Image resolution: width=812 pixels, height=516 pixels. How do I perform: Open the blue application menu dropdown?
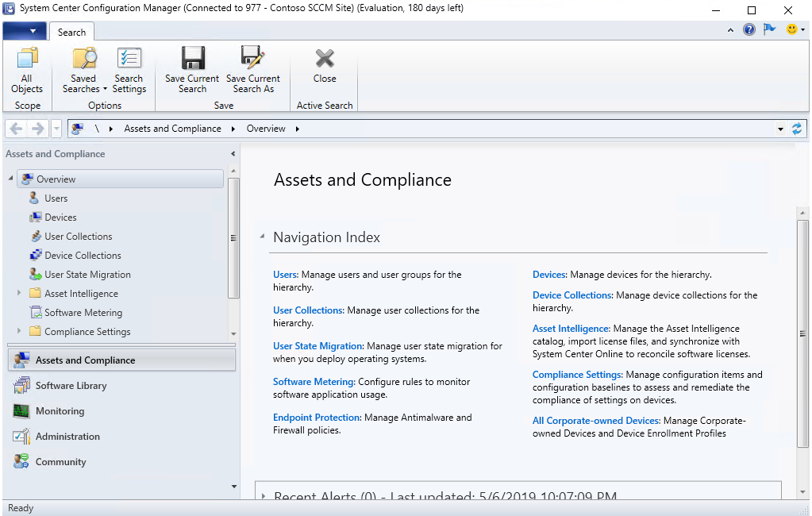coord(25,31)
